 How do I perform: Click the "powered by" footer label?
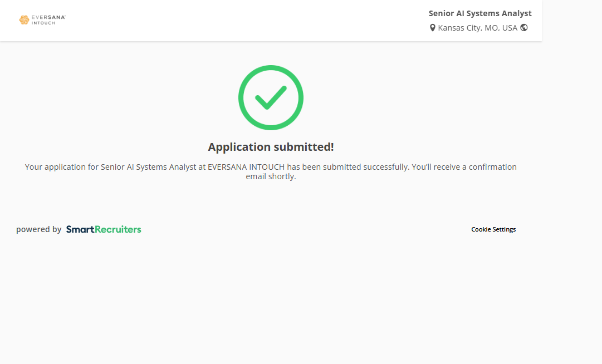point(38,229)
